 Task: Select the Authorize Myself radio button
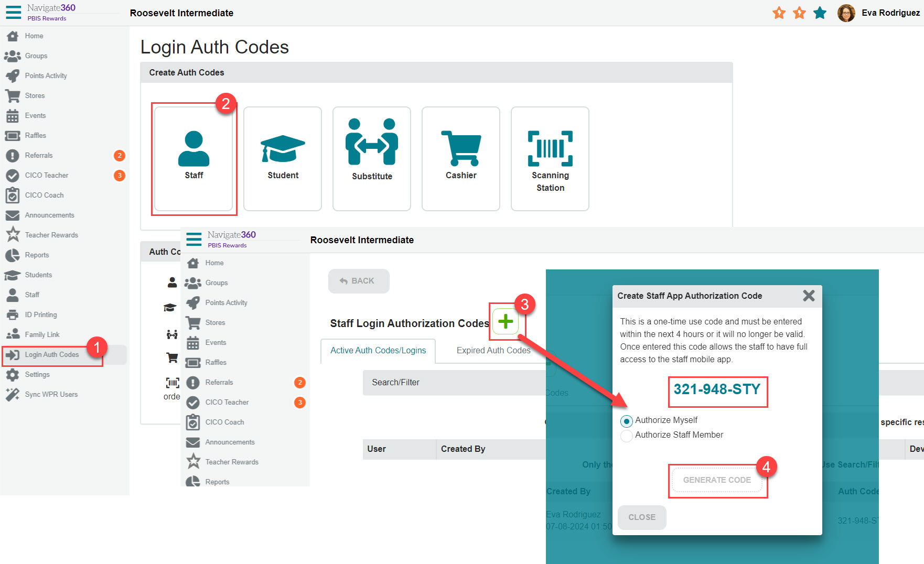pyautogui.click(x=627, y=420)
